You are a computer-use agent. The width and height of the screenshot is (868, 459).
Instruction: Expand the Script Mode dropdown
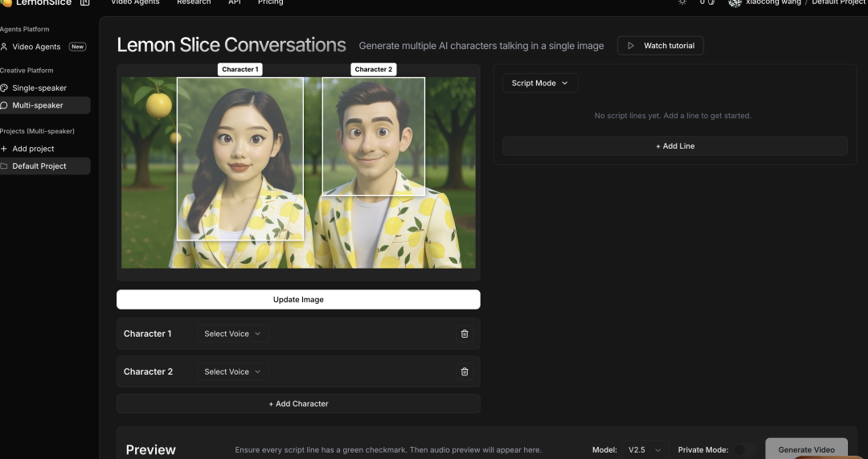pyautogui.click(x=539, y=83)
